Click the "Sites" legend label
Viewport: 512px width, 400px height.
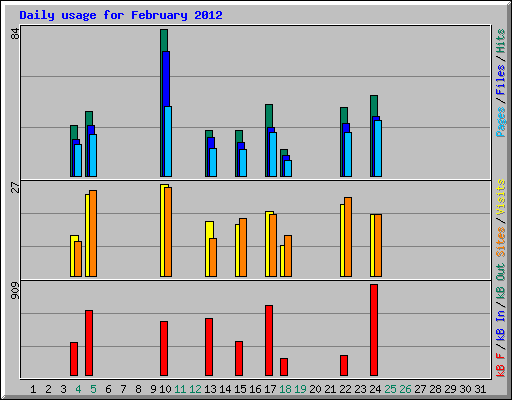point(501,242)
